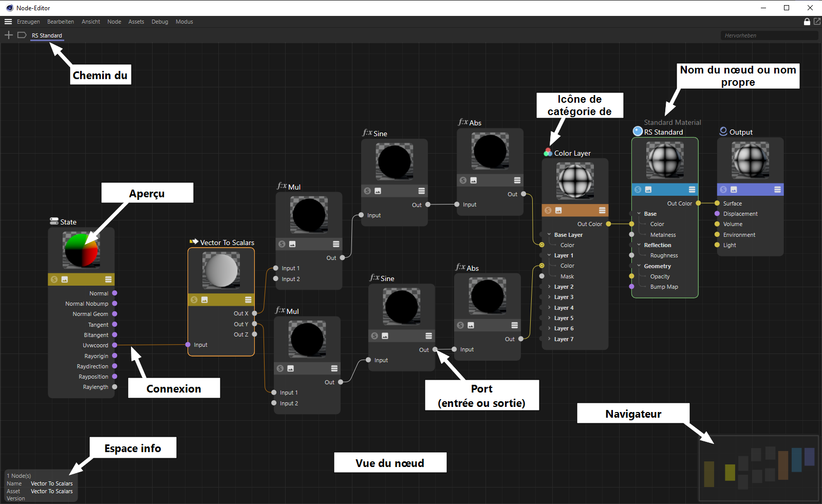
Task: Open the editor in a new window icon
Action: click(x=817, y=22)
